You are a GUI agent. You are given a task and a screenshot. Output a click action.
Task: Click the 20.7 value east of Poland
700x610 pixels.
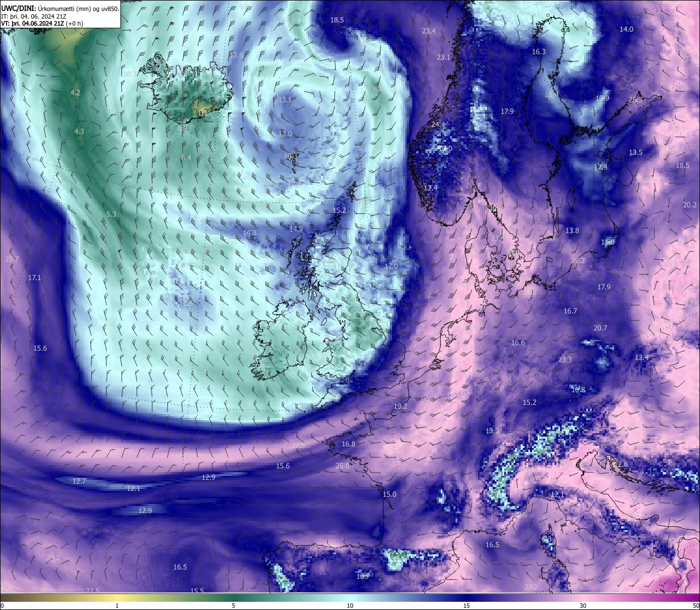click(x=600, y=328)
